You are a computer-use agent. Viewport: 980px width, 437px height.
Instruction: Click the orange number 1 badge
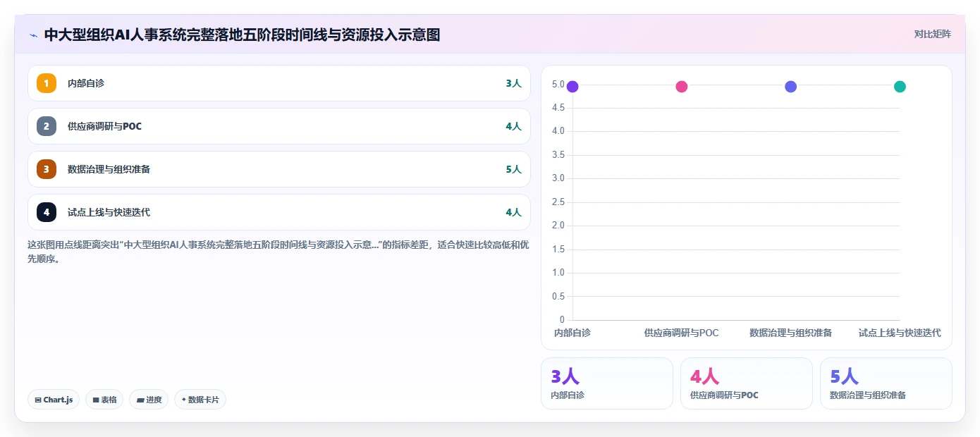[47, 83]
